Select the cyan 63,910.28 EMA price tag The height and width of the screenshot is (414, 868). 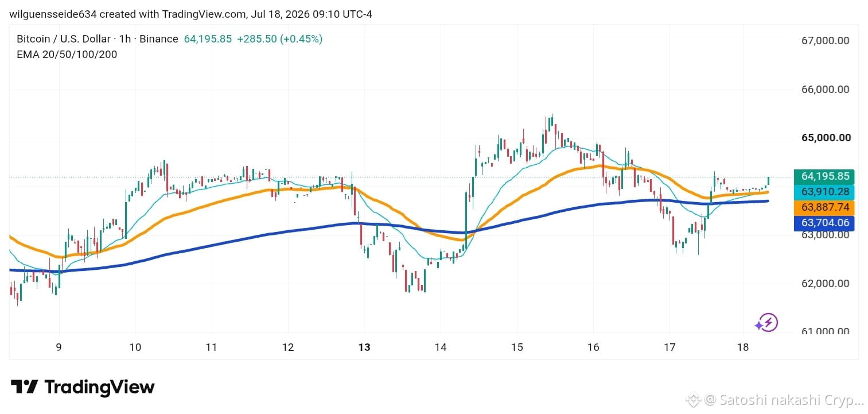coord(824,192)
